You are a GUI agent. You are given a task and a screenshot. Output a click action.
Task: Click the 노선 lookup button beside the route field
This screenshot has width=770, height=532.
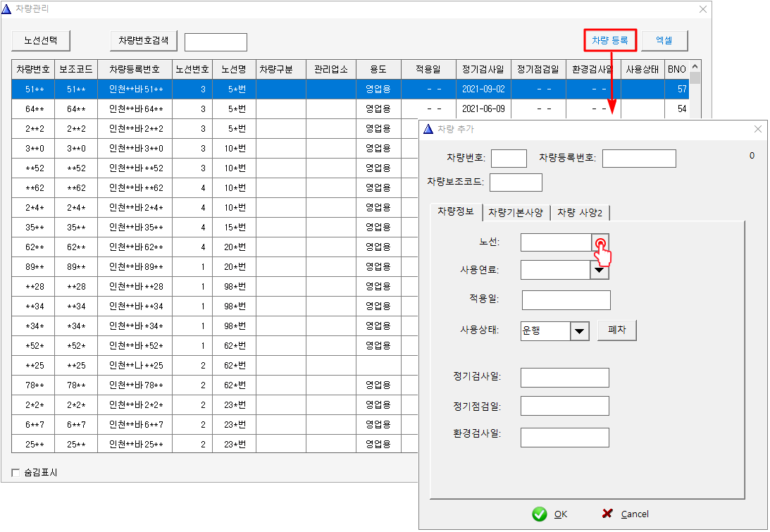click(x=600, y=242)
